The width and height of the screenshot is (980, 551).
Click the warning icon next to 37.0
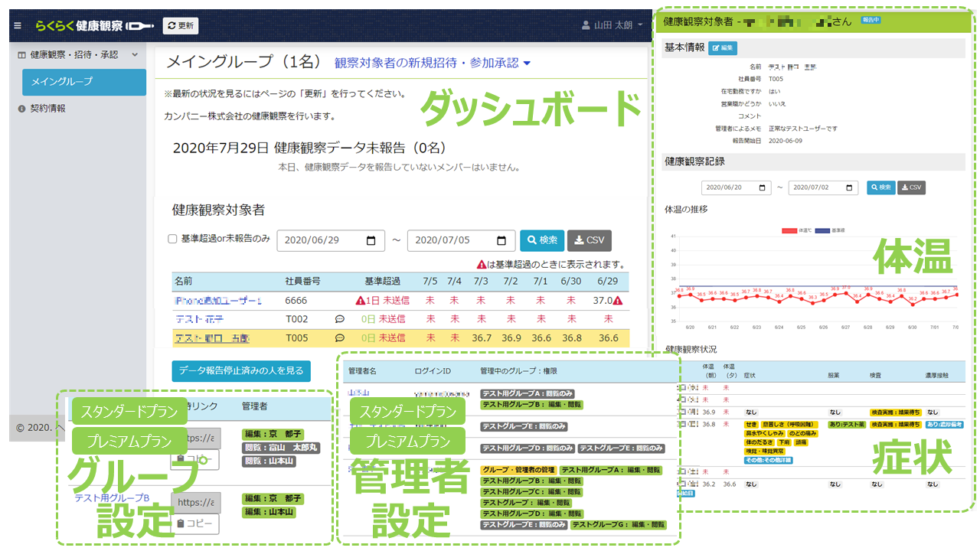click(617, 301)
